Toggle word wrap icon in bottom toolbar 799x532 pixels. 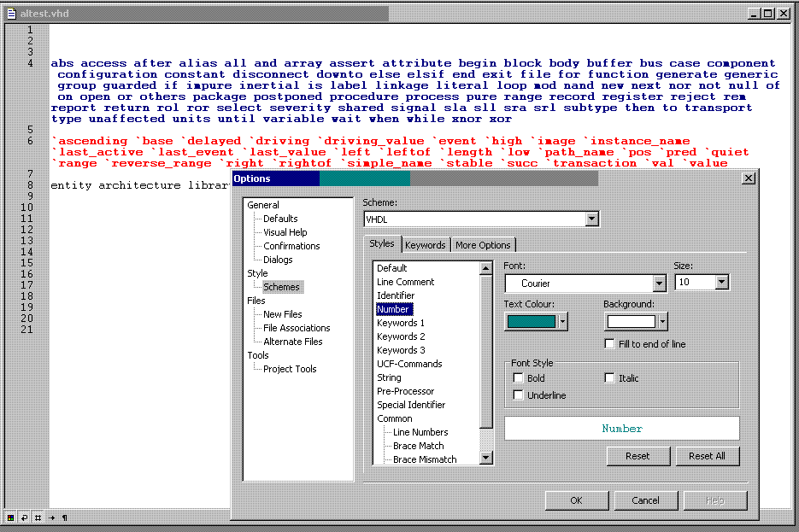(24, 517)
